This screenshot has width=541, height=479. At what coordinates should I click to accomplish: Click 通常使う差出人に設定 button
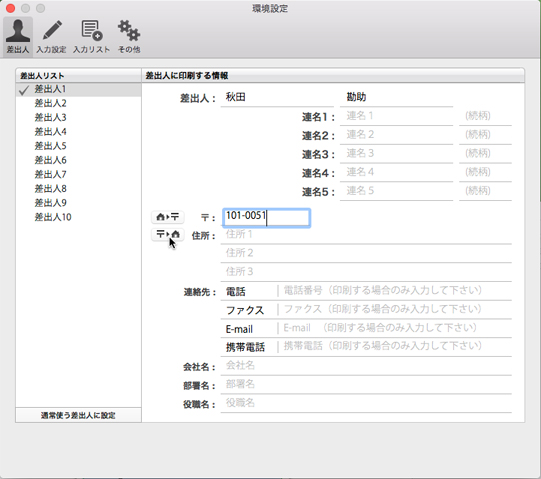(x=78, y=415)
